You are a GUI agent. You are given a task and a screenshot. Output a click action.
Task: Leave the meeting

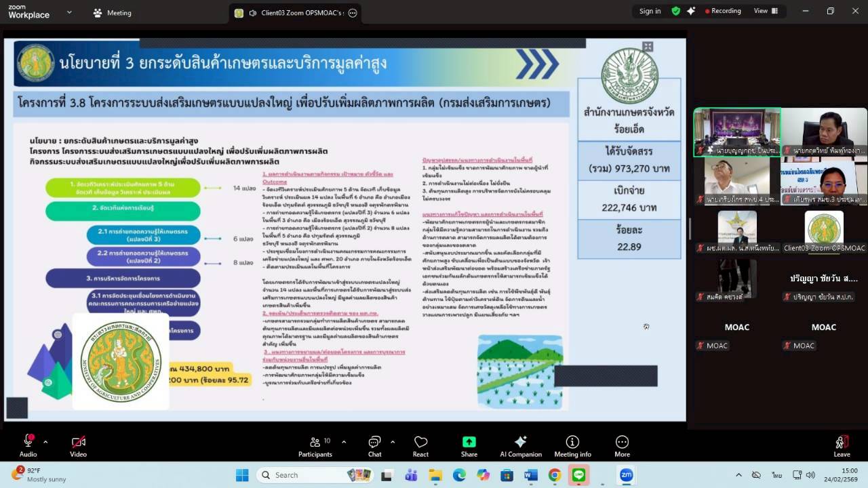(x=842, y=445)
